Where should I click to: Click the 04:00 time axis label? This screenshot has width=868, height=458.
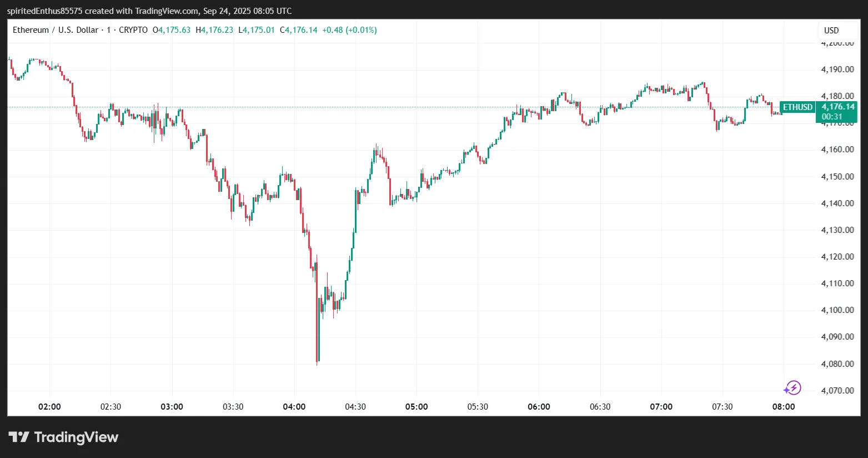294,407
